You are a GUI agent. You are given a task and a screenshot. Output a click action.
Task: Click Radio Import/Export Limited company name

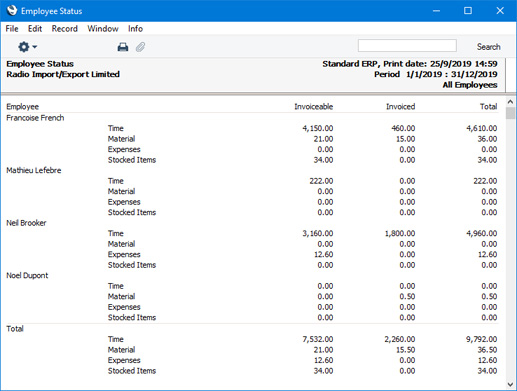(x=63, y=74)
